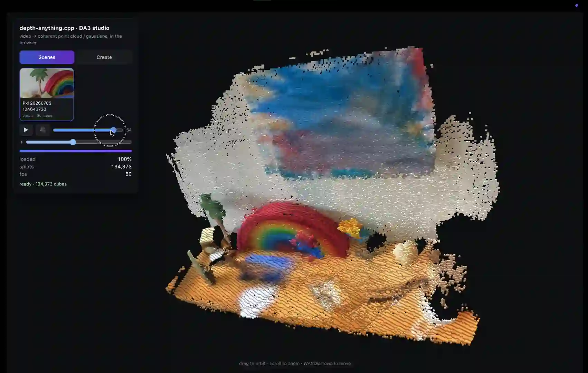Switch to the Scenes tab

click(47, 57)
